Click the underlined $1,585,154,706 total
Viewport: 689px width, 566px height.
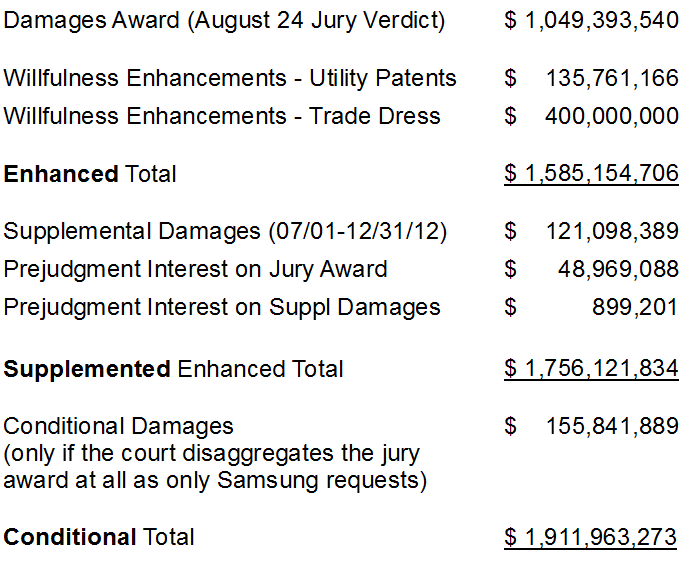point(591,174)
